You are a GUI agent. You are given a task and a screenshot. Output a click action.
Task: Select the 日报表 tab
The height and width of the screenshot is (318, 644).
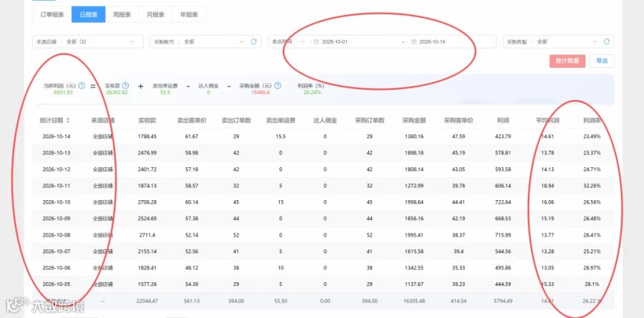point(88,14)
